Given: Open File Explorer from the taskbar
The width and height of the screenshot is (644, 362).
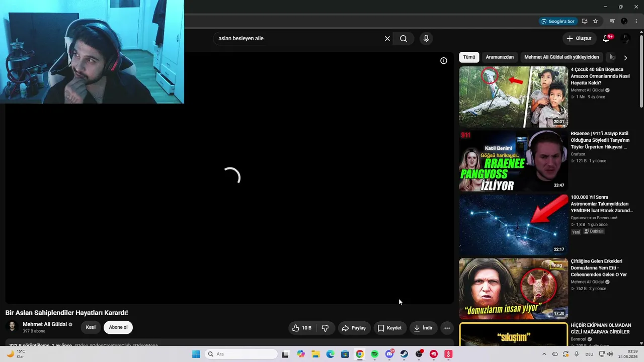Looking at the screenshot, I should [x=315, y=354].
